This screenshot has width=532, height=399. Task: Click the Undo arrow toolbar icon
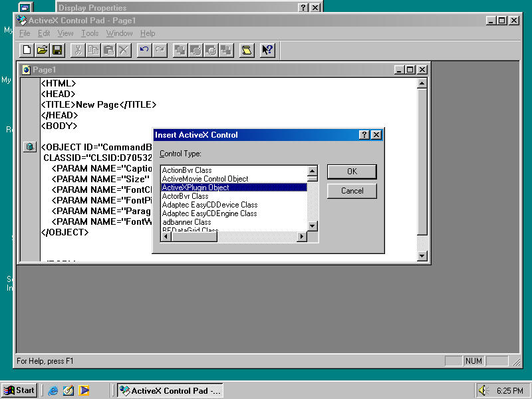pyautogui.click(x=144, y=51)
